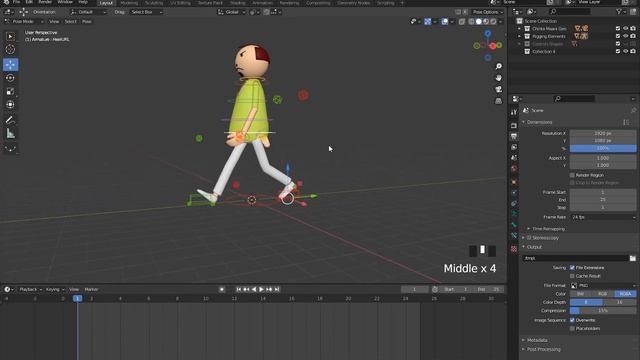Open the View Layer properties tab
Viewport: 640px width, 360px height.
click(x=514, y=147)
